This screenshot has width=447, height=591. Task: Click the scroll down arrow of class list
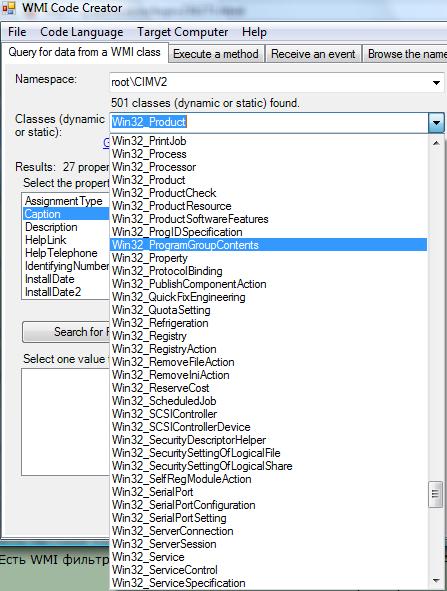[x=436, y=580]
